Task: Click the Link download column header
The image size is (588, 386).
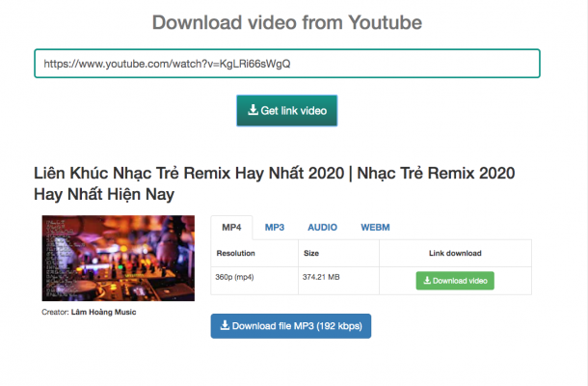Action: (455, 253)
